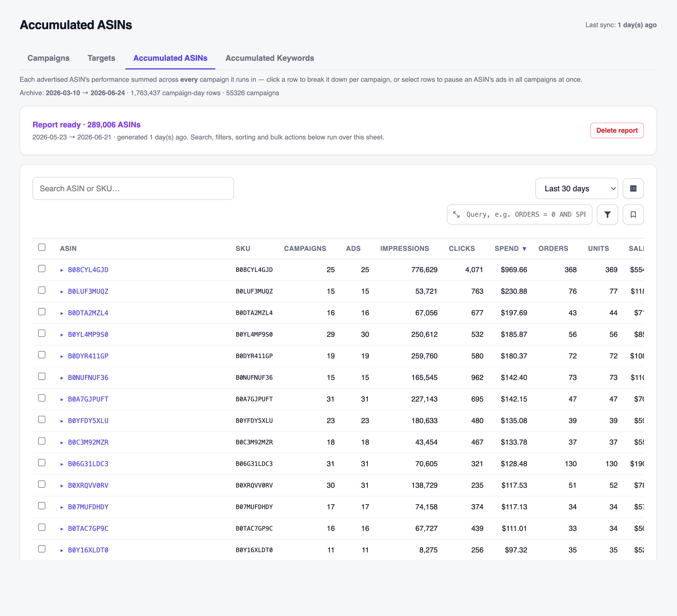Sort by SPEND column header

tap(510, 249)
